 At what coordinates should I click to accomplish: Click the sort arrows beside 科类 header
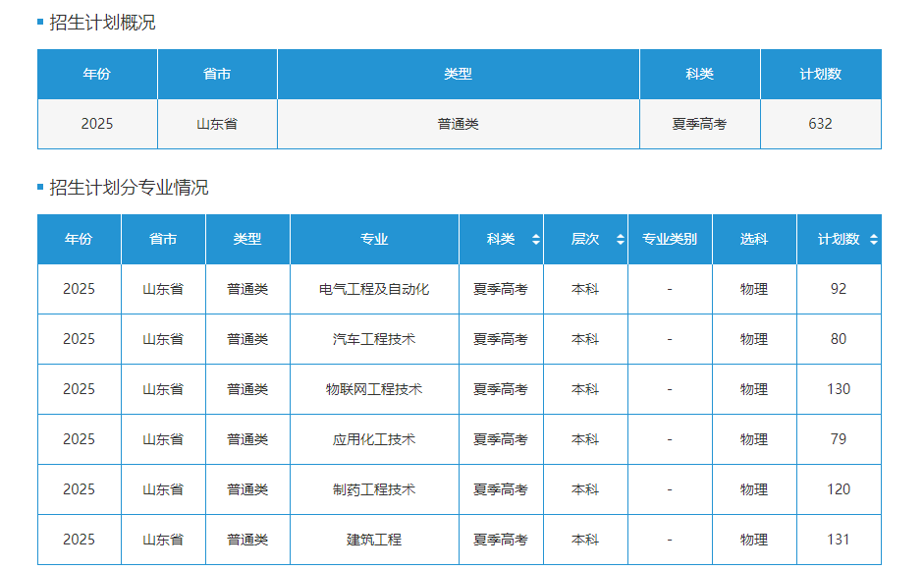(x=535, y=240)
